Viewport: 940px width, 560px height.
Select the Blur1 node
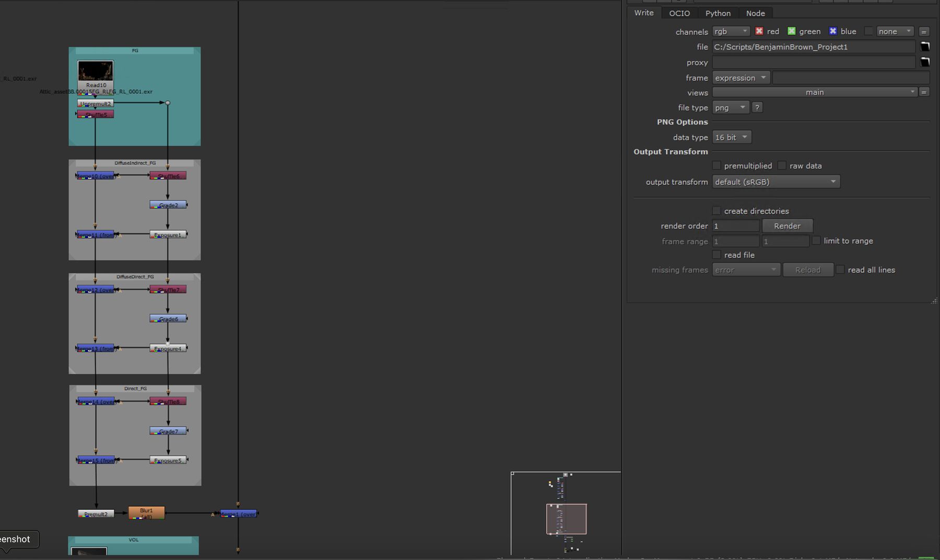pyautogui.click(x=146, y=513)
